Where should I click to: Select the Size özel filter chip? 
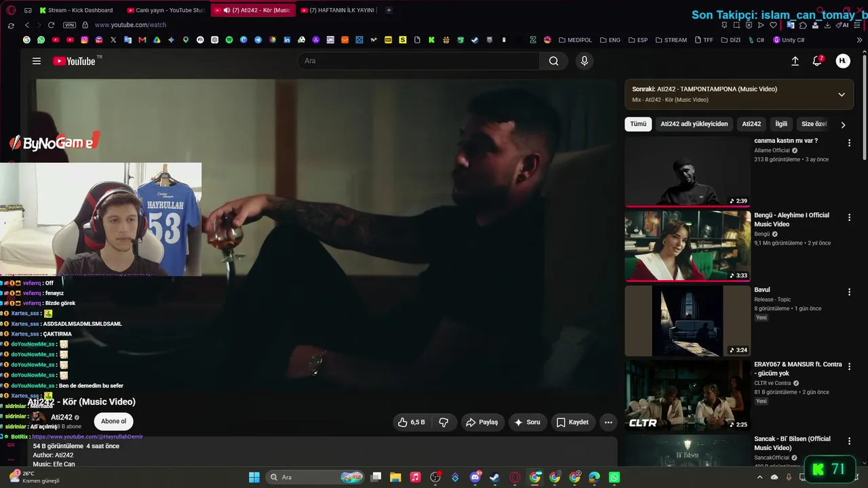(814, 124)
